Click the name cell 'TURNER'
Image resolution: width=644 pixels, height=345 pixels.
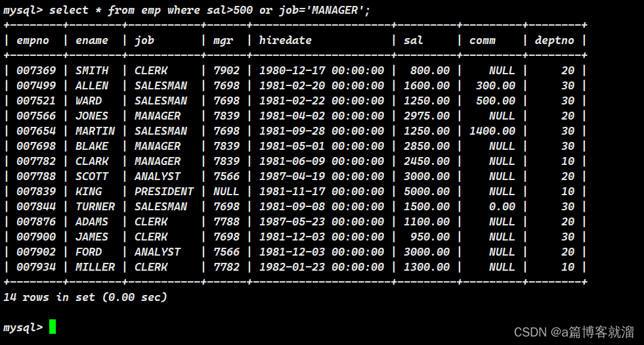[95, 206]
